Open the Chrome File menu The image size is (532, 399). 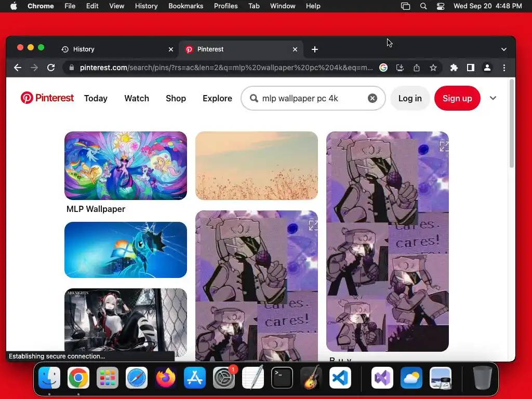(70, 6)
